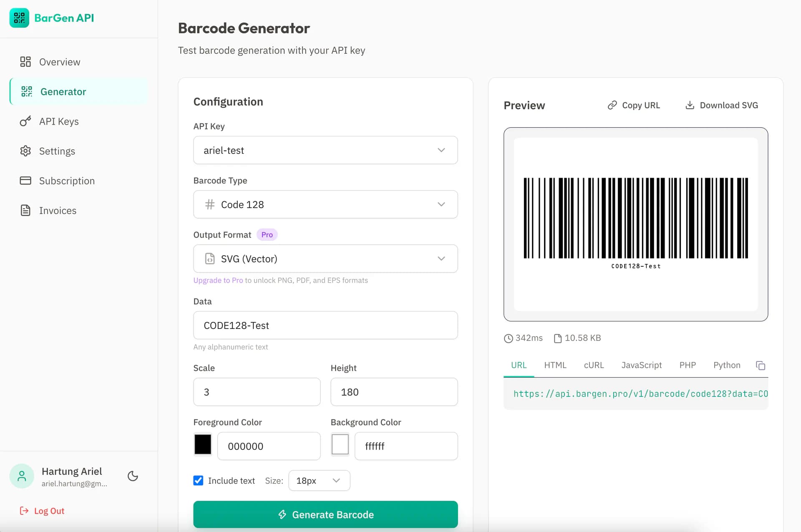Click the Generator QR icon in sidebar

click(27, 92)
